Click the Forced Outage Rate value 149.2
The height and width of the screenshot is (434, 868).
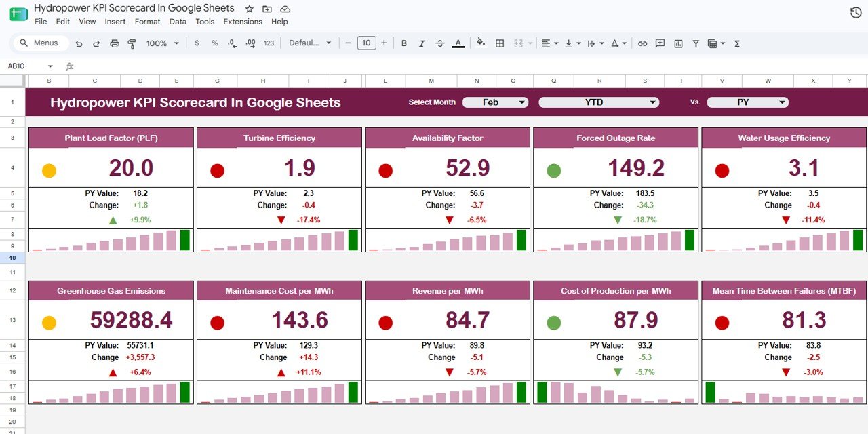[635, 168]
